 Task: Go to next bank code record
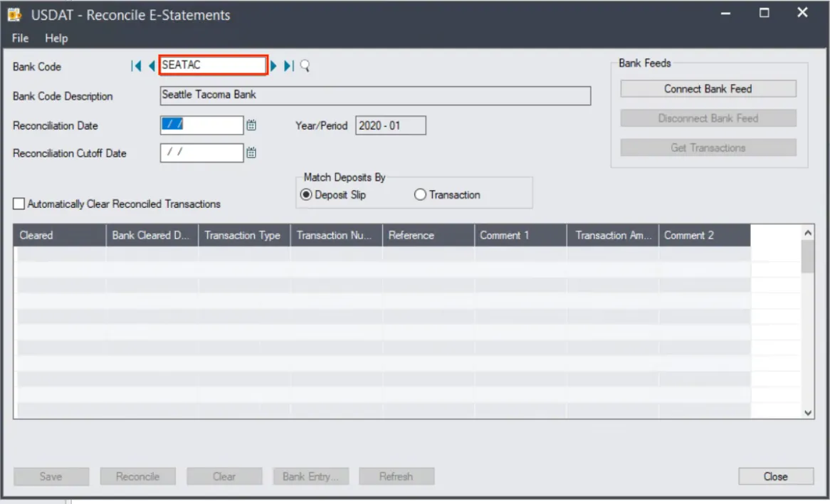point(273,65)
